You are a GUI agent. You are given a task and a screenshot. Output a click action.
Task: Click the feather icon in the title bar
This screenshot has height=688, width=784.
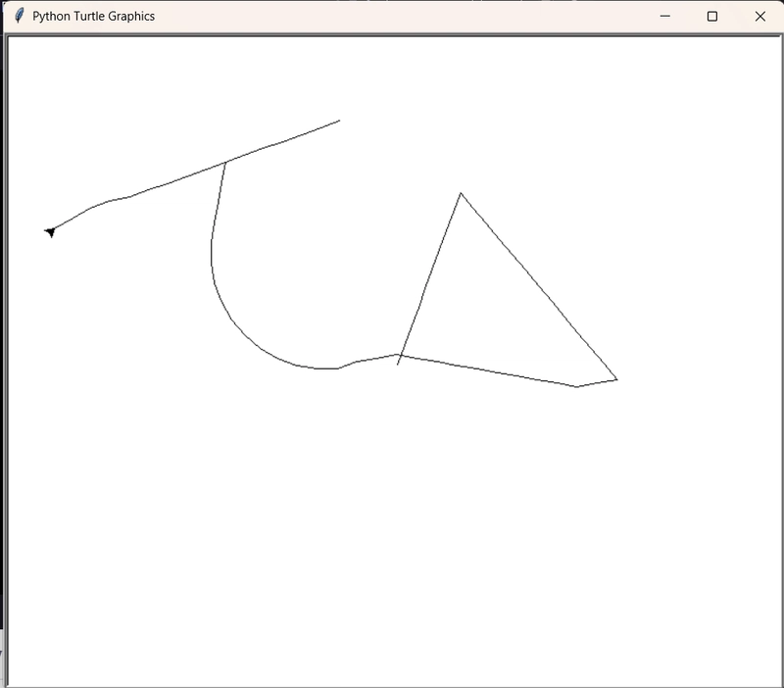[x=18, y=16]
